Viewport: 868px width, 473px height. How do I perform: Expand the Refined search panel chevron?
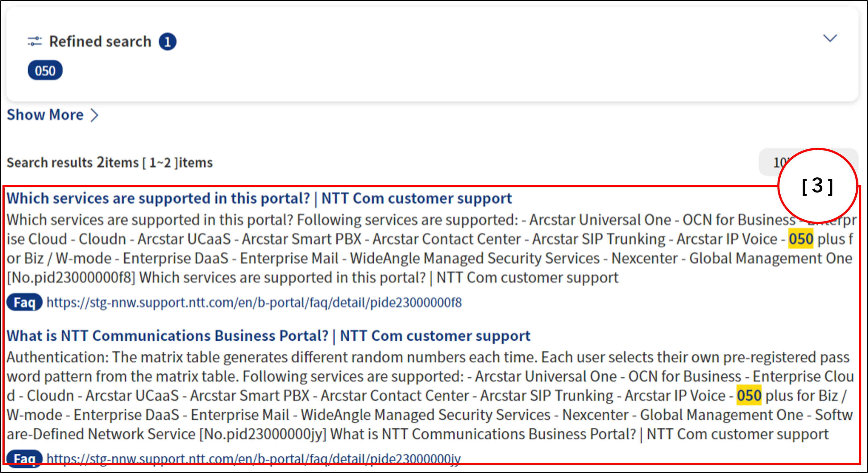point(830,38)
